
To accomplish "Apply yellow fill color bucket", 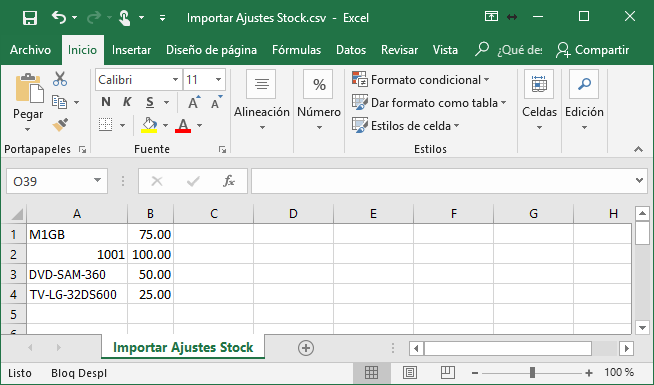I will pyautogui.click(x=149, y=125).
